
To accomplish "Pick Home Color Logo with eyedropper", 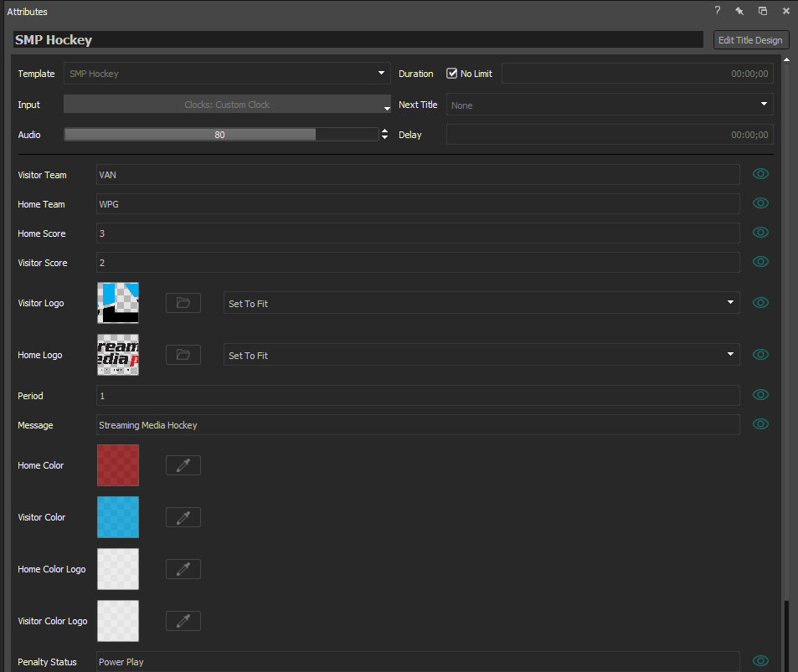I will tap(183, 569).
